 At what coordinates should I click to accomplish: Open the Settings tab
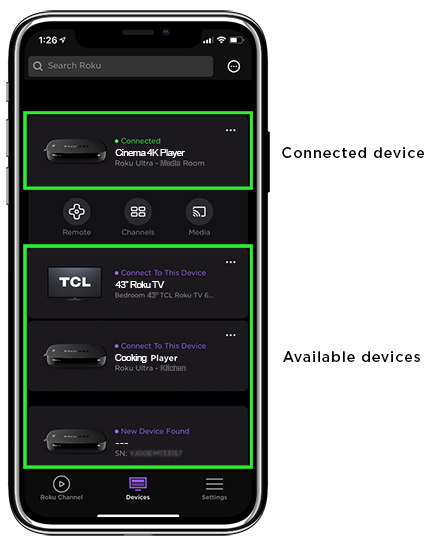[x=214, y=488]
